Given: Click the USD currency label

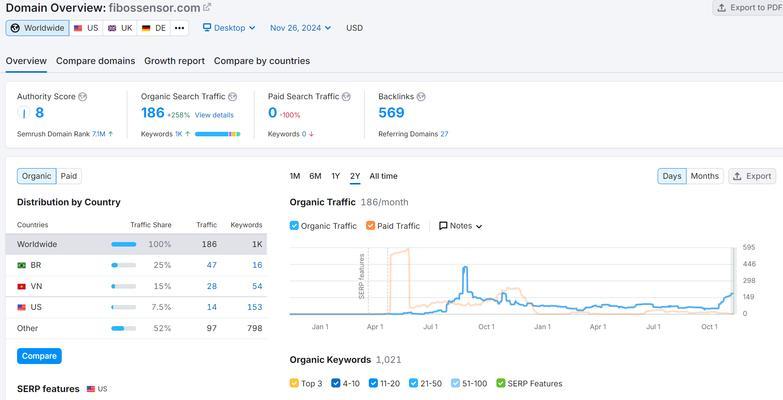Looking at the screenshot, I should click(x=355, y=28).
